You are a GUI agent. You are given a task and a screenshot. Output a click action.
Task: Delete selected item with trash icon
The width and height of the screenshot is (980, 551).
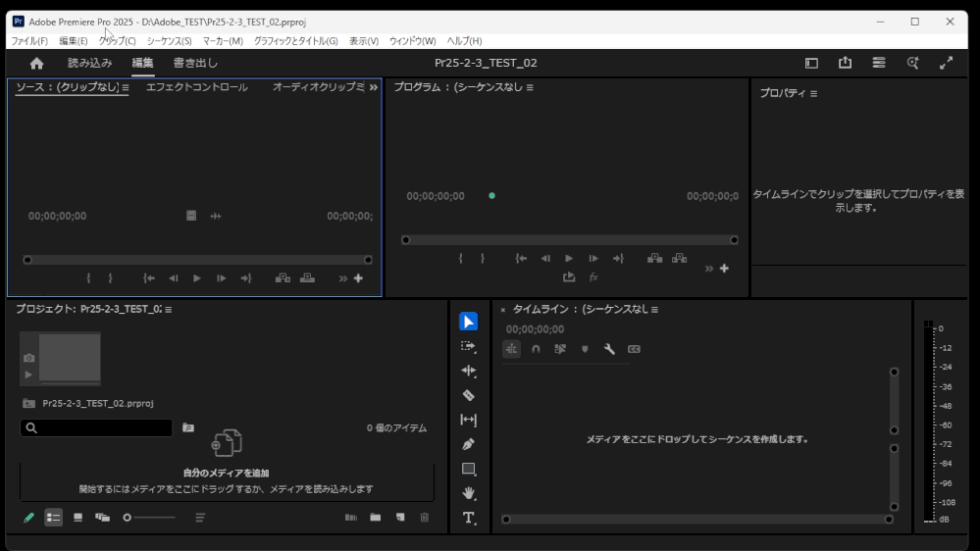point(425,518)
